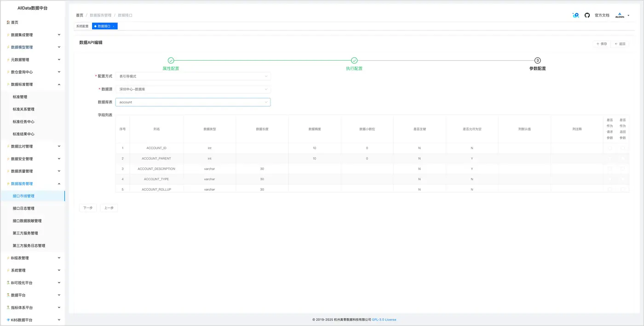The image size is (644, 326).
Task: Click 首页 in the breadcrumb
Action: pos(80,15)
